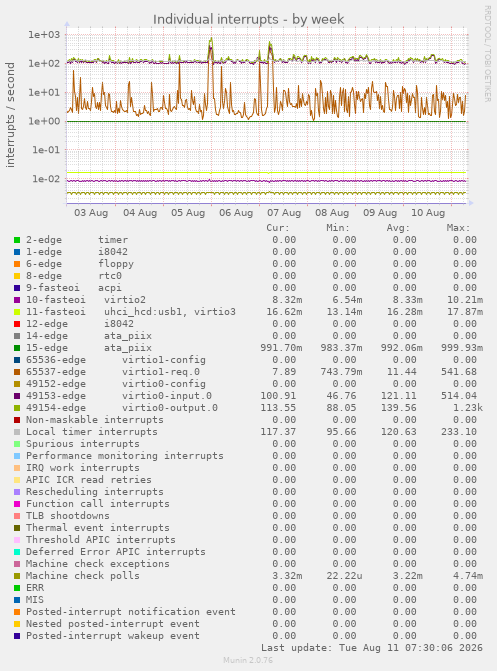The width and height of the screenshot is (497, 671).
Task: Click the olive Machine check polls swatch
Action: [17, 576]
